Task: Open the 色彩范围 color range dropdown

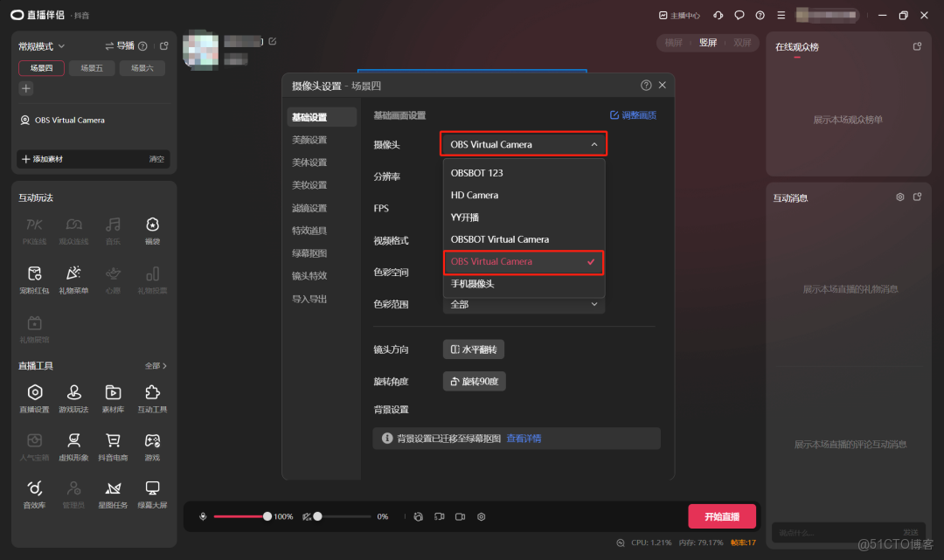Action: click(523, 304)
